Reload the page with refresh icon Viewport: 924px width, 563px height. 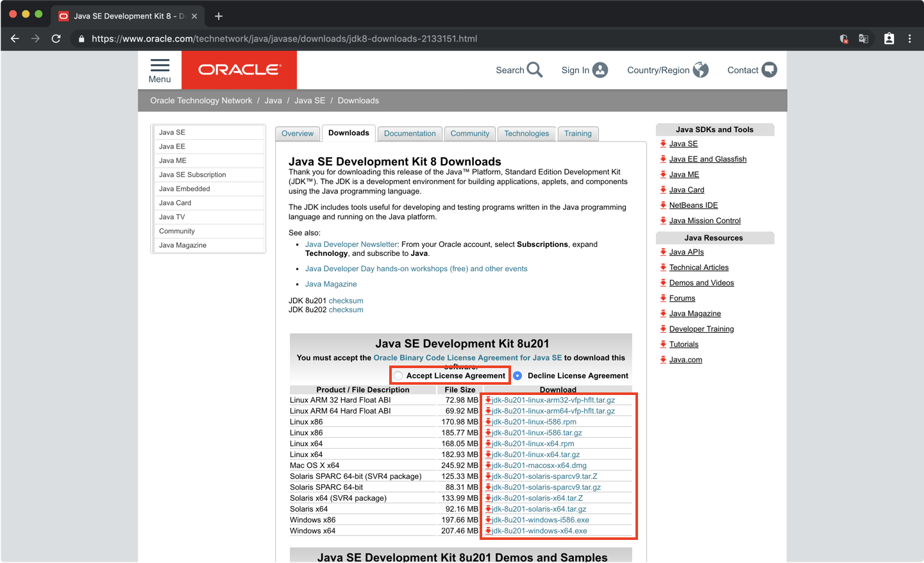point(56,38)
